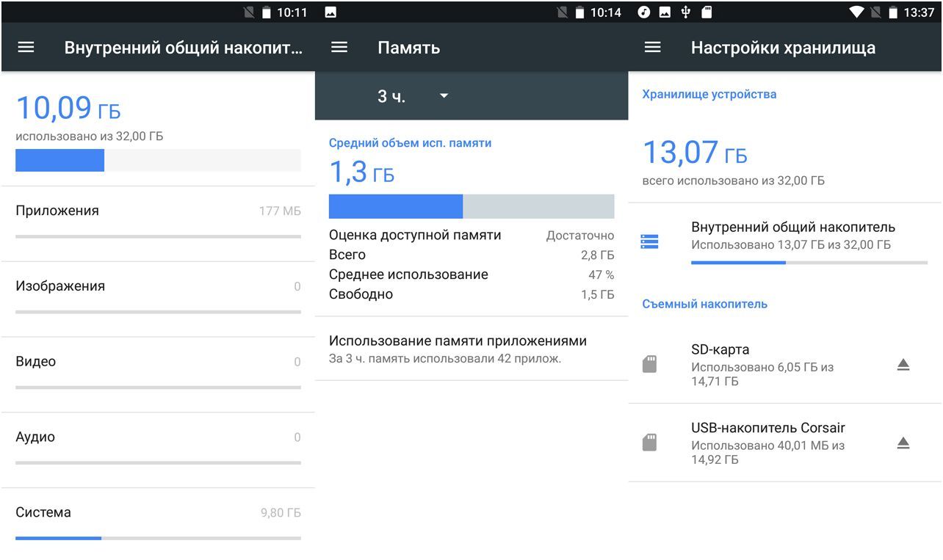Open Использование памяти приложениями details
This screenshot has height=560, width=943.
471,349
